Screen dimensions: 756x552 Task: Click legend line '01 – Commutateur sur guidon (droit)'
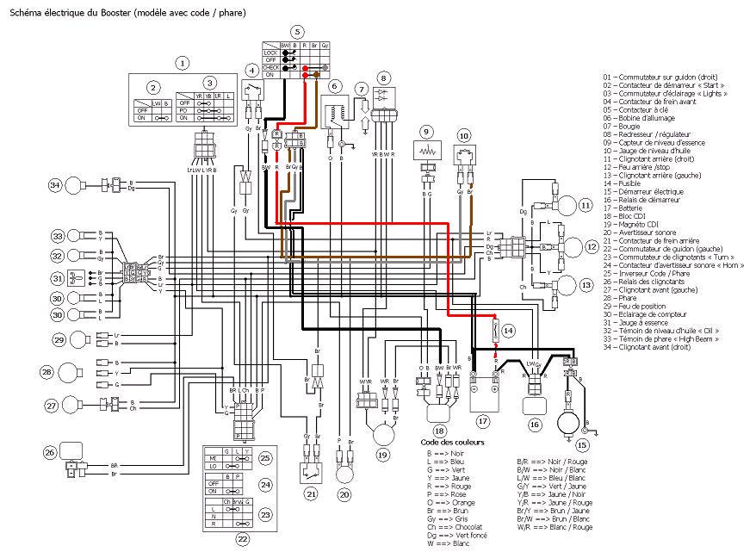coord(660,78)
